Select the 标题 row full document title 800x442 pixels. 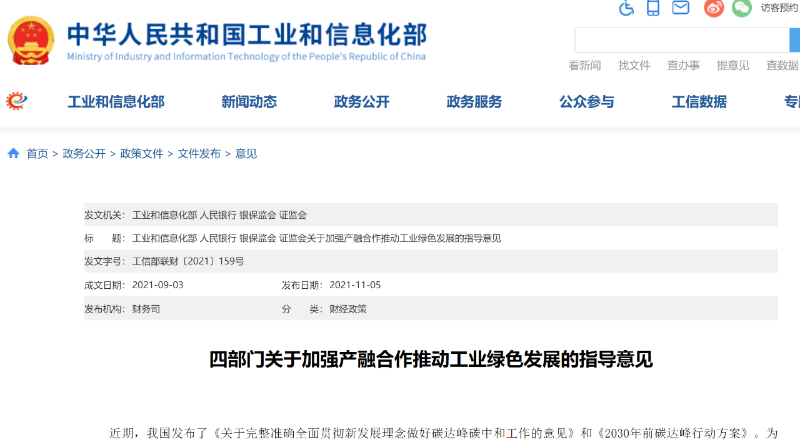pyautogui.click(x=316, y=238)
